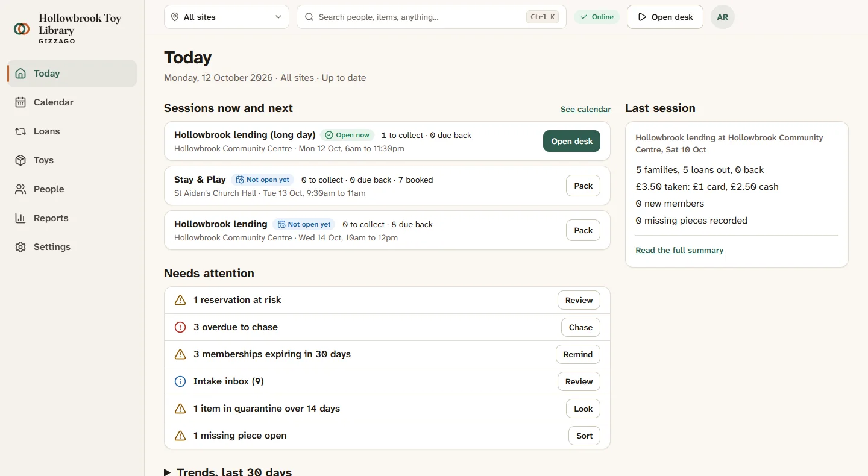Click the warning icon beside item in quarantine
The width and height of the screenshot is (868, 476).
[180, 409]
